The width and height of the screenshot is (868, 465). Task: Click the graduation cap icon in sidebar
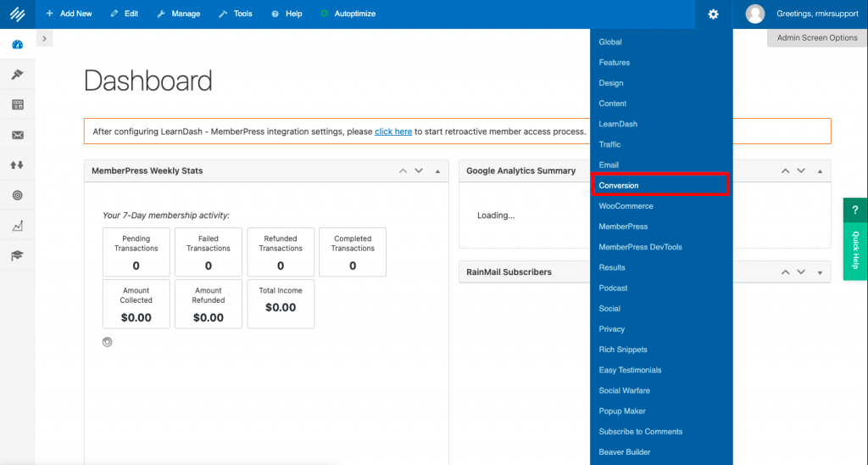tap(17, 255)
